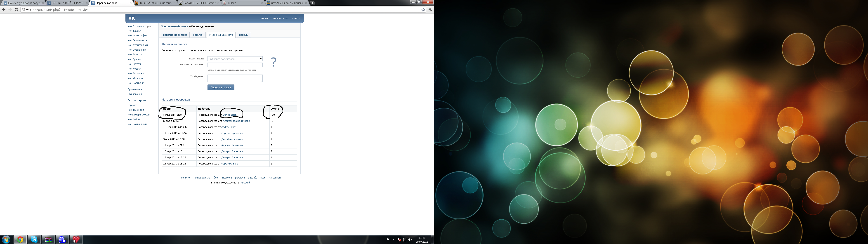Open 'Сергея Трушакова' profile link
868x244 pixels.
[232, 133]
